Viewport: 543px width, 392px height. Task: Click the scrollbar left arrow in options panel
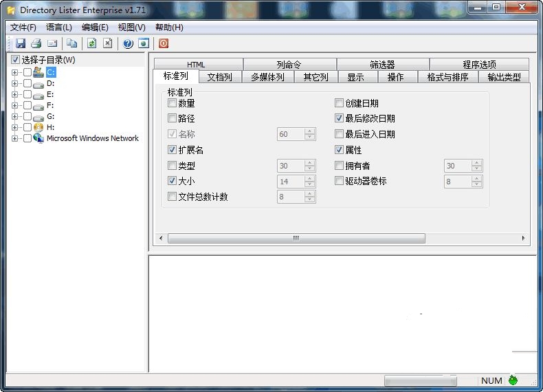click(x=161, y=238)
